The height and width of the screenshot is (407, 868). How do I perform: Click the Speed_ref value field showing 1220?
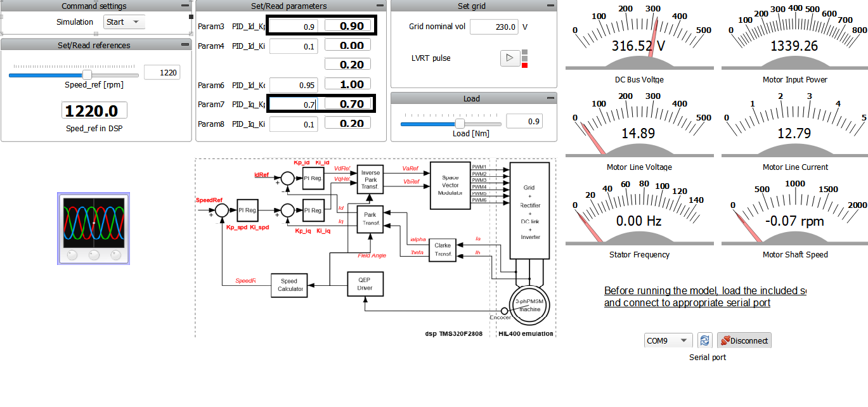[162, 72]
